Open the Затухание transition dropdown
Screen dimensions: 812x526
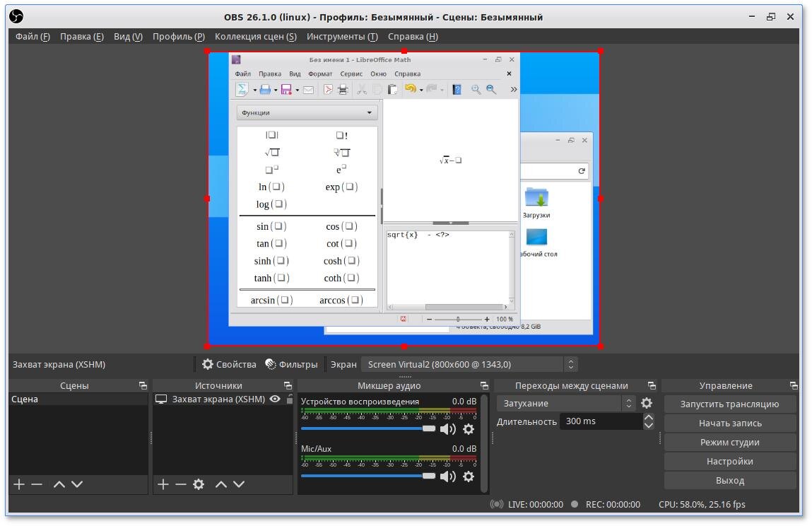pyautogui.click(x=565, y=403)
